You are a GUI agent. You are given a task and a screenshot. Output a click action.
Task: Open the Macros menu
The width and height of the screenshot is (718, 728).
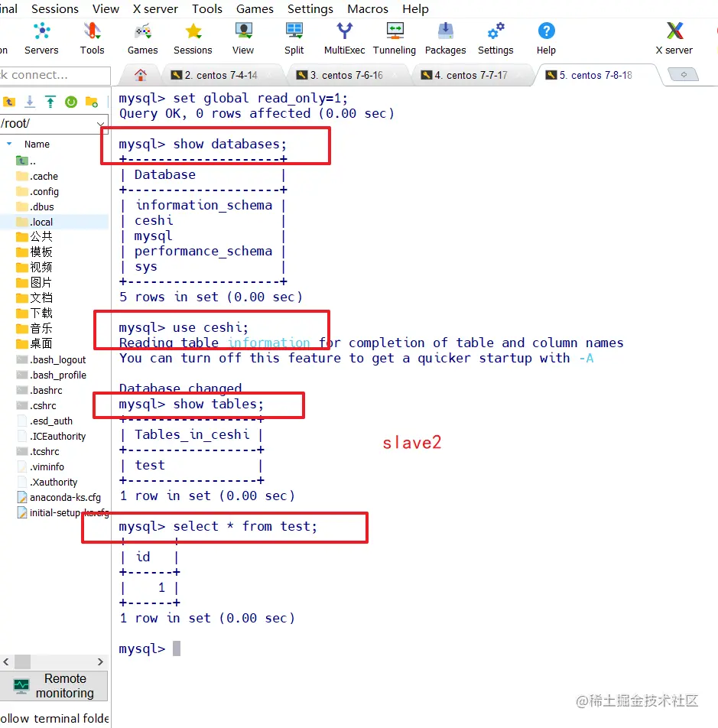368,9
